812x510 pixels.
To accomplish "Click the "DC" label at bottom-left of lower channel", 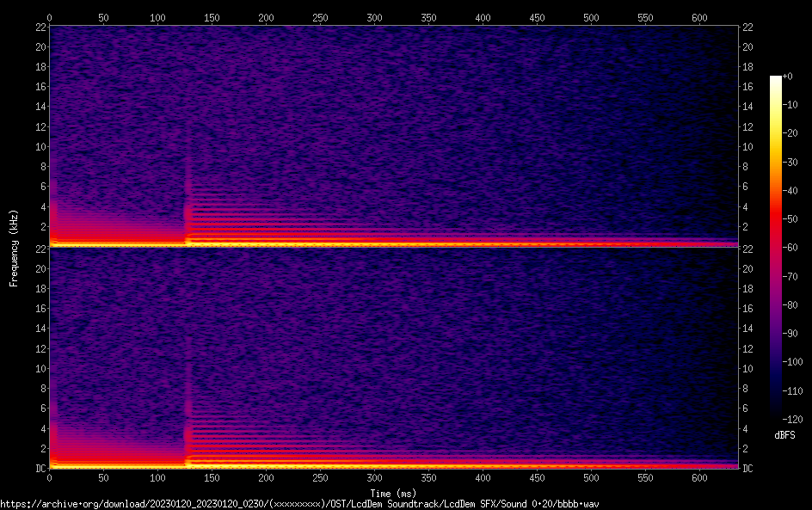I will tap(40, 469).
